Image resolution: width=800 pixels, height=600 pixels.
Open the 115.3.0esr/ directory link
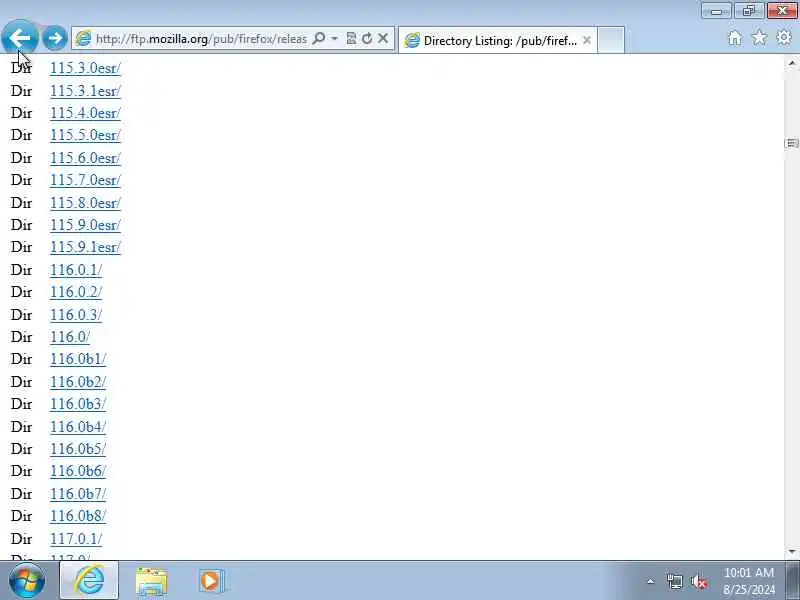85,68
